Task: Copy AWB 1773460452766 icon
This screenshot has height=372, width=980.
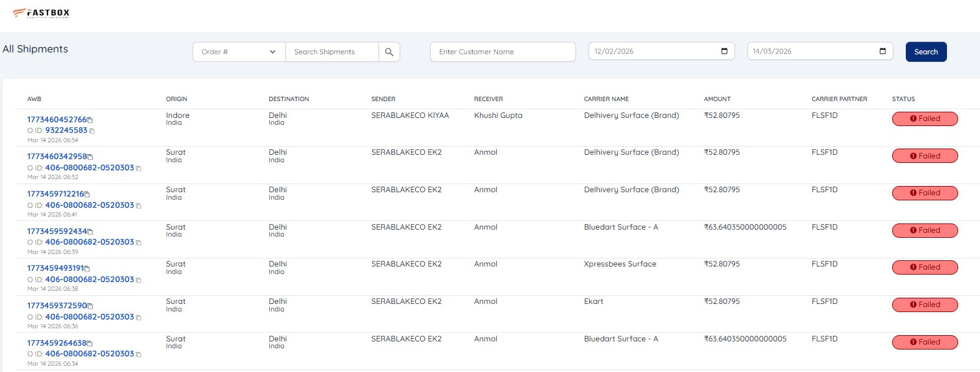Action: (x=90, y=120)
